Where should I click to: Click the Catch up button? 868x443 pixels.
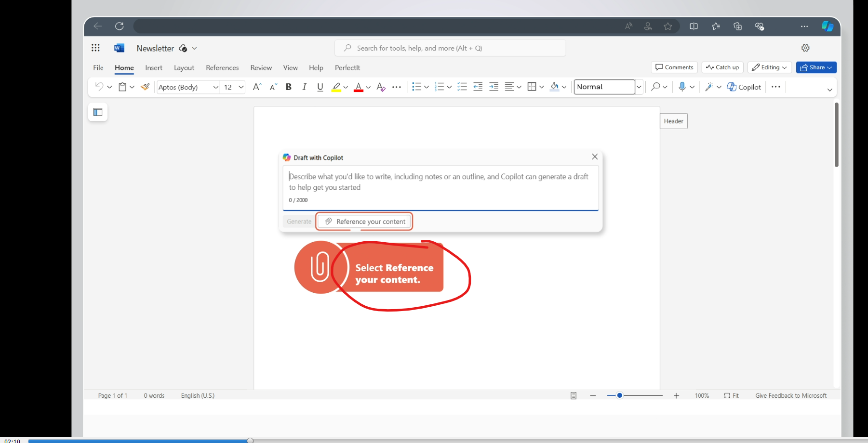pos(722,67)
